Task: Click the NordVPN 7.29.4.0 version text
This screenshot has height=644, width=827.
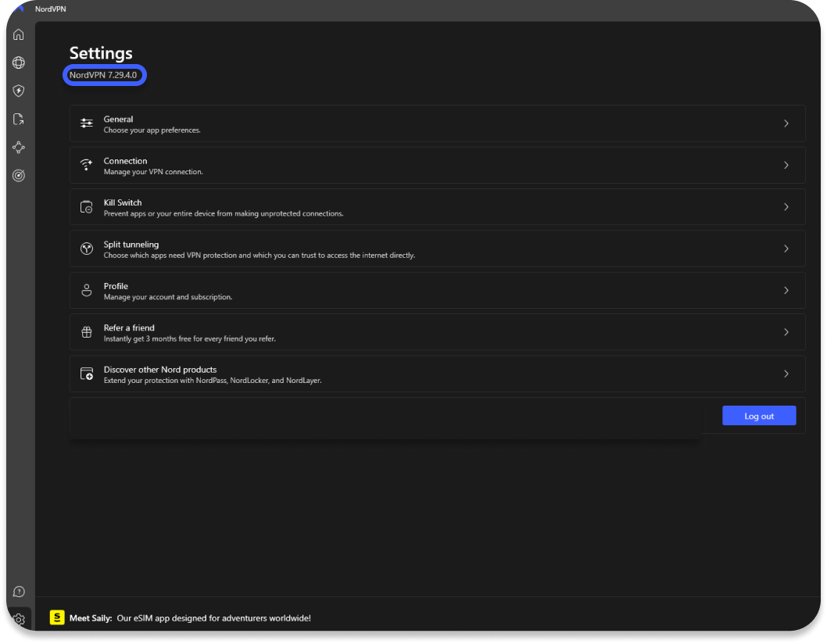Action: pos(103,75)
